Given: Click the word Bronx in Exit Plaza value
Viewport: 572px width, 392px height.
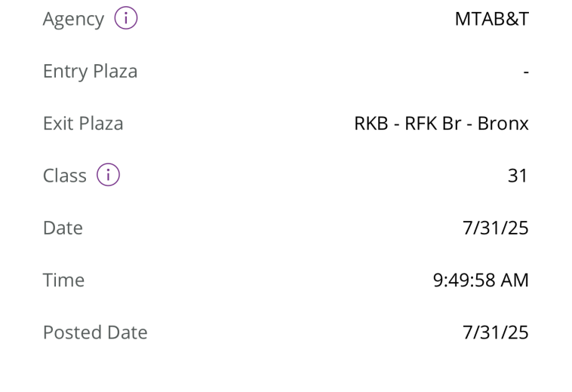Looking at the screenshot, I should click(503, 124).
